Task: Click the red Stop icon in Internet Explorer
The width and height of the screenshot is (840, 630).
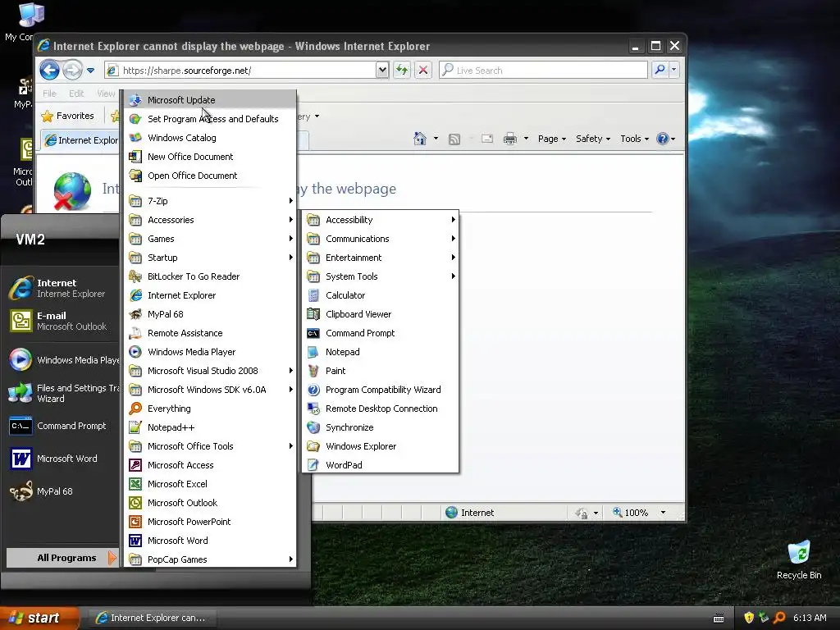Action: pyautogui.click(x=423, y=70)
